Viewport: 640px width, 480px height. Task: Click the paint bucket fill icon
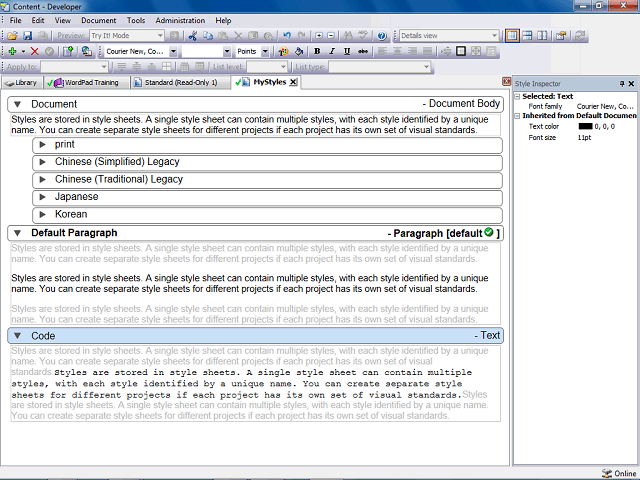(x=299, y=51)
